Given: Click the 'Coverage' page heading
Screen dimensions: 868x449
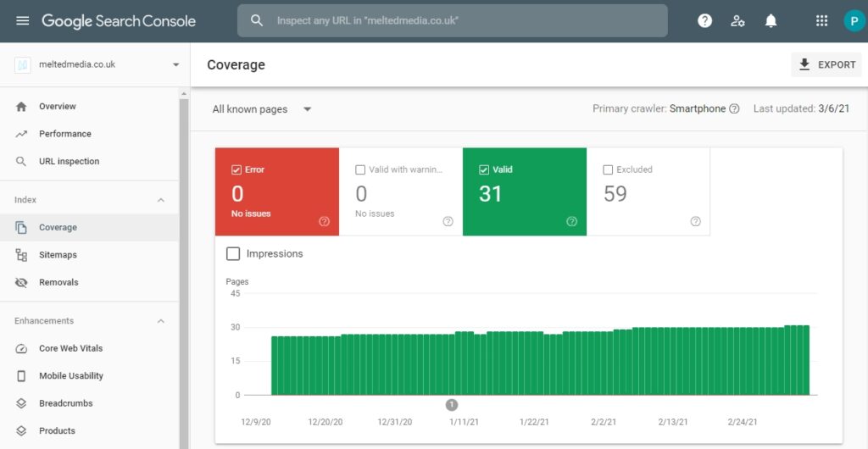Looking at the screenshot, I should [236, 64].
